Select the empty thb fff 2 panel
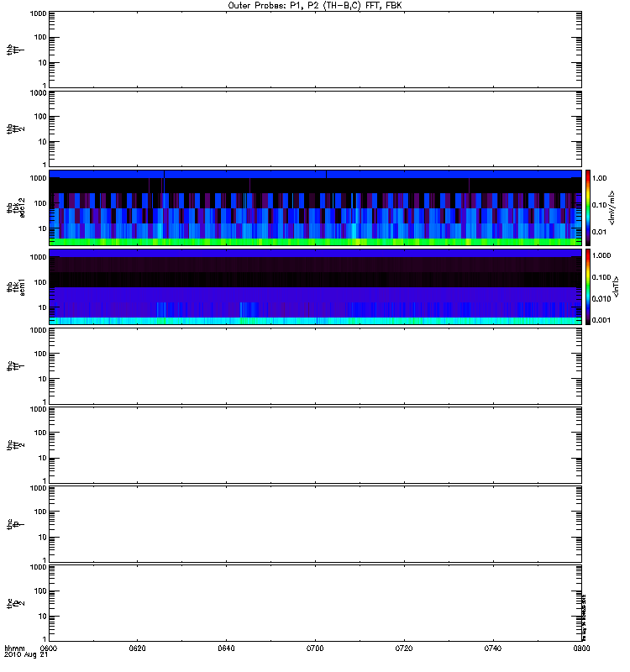This screenshot has height=672, width=630. point(315,128)
